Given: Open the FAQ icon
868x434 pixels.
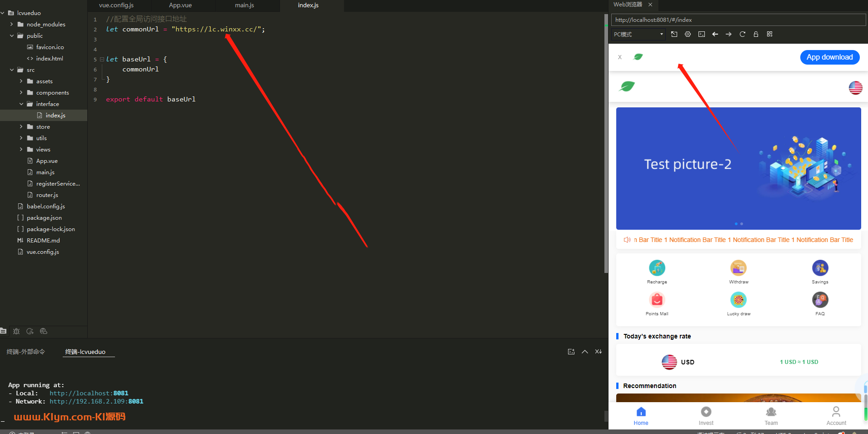Looking at the screenshot, I should click(x=820, y=300).
